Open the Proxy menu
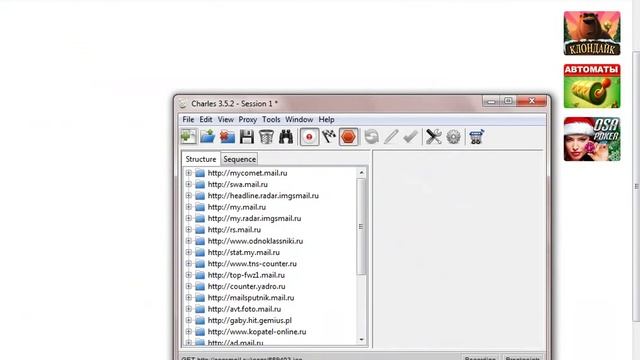The height and width of the screenshot is (360, 640). pyautogui.click(x=248, y=120)
